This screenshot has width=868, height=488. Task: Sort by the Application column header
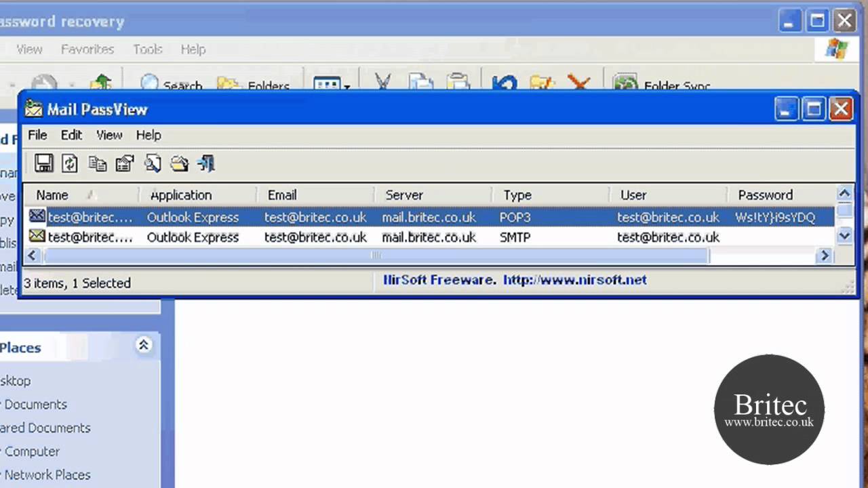(x=198, y=195)
